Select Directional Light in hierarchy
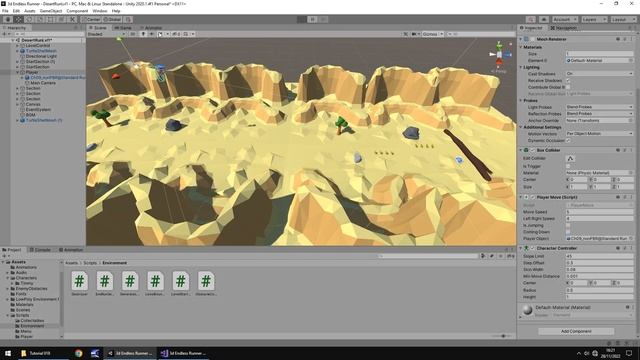640x360 pixels. click(x=41, y=56)
